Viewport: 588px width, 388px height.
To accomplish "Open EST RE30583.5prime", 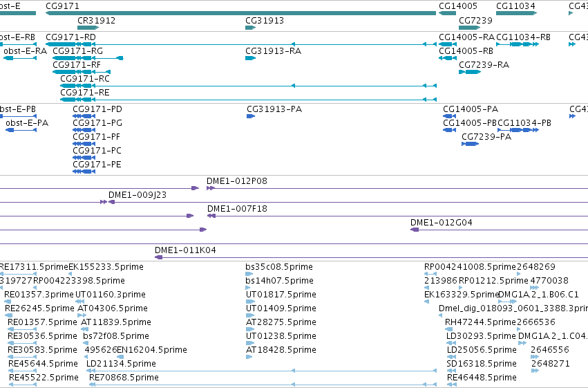I will coord(42,350).
